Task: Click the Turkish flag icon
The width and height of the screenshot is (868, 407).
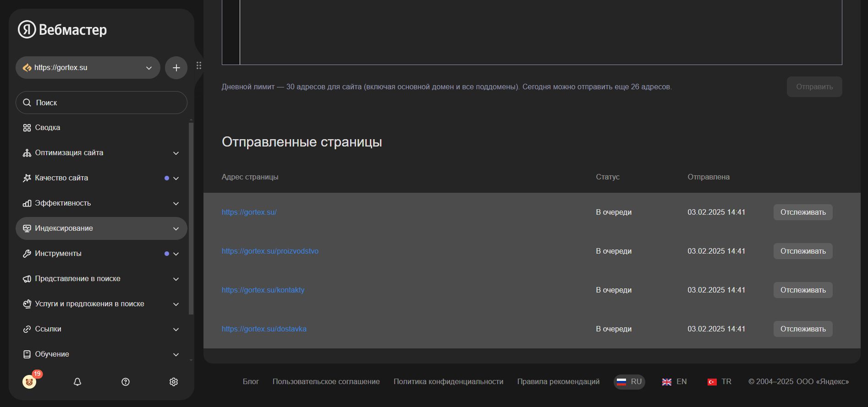Action: pos(712,382)
